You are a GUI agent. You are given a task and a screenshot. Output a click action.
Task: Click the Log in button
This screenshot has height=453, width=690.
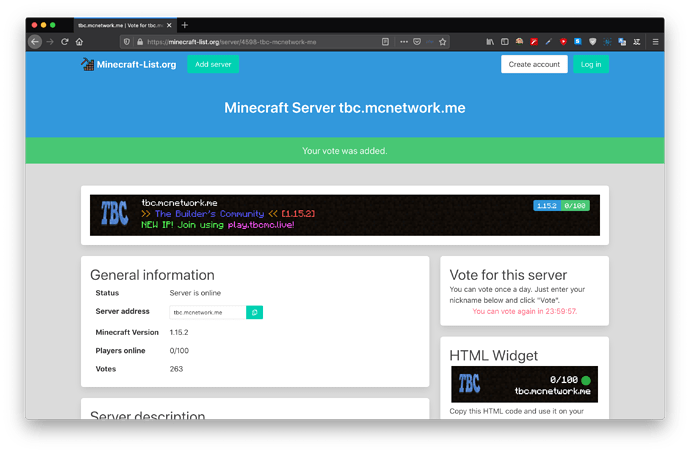tap(591, 64)
